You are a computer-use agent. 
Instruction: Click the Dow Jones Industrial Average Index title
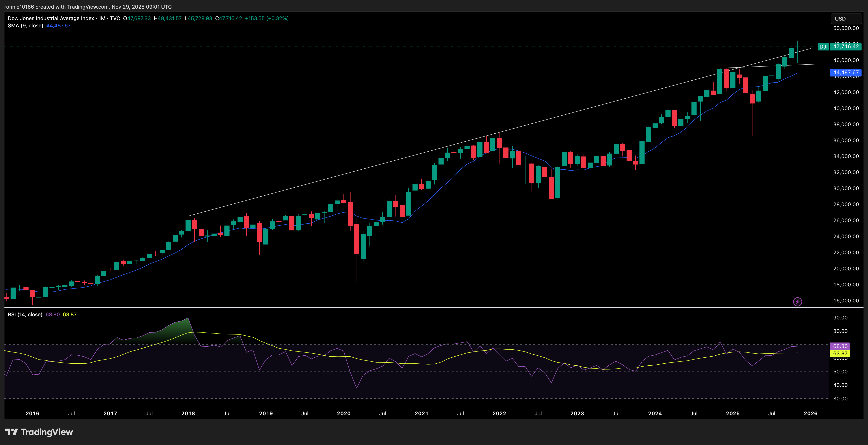coord(51,19)
